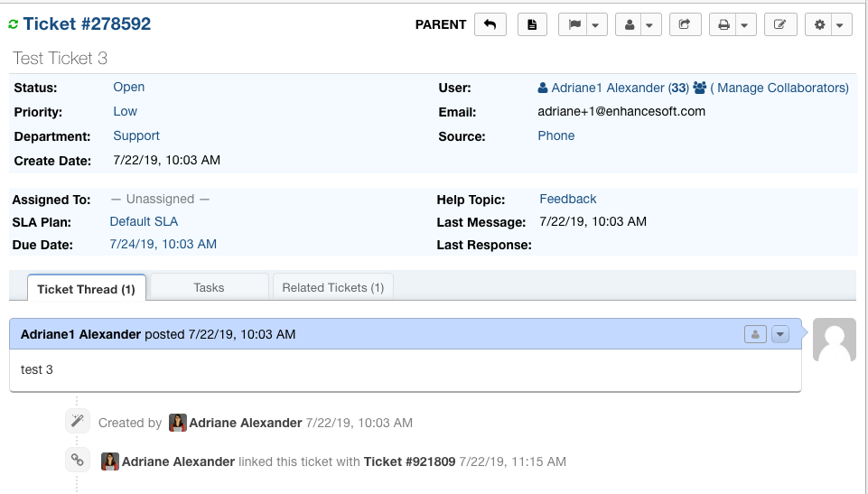Open the flag status dropdown arrow

click(x=595, y=25)
